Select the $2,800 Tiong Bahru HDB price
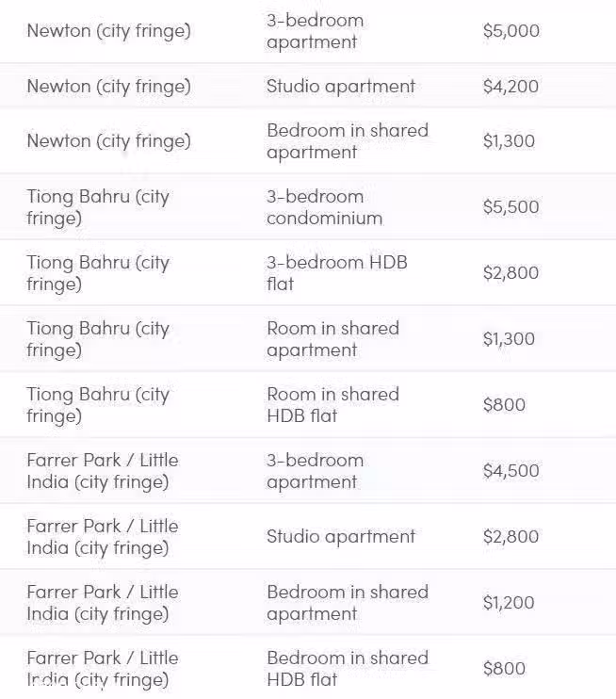The image size is (616, 699). [x=511, y=273]
